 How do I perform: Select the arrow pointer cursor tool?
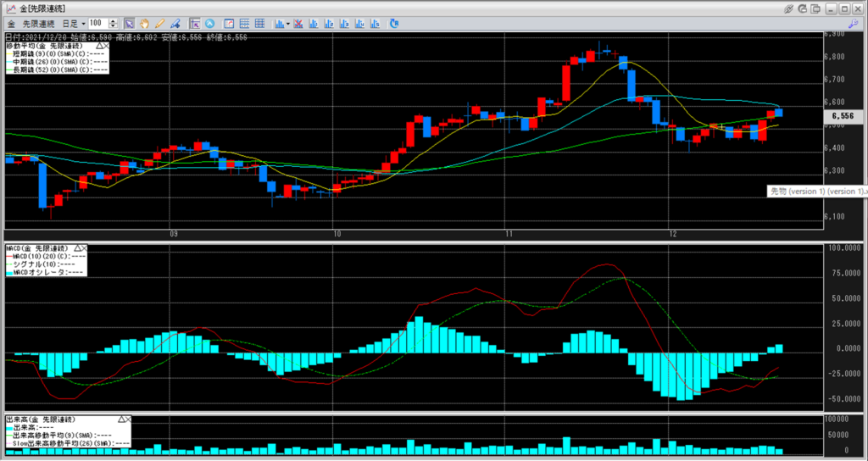[129, 23]
